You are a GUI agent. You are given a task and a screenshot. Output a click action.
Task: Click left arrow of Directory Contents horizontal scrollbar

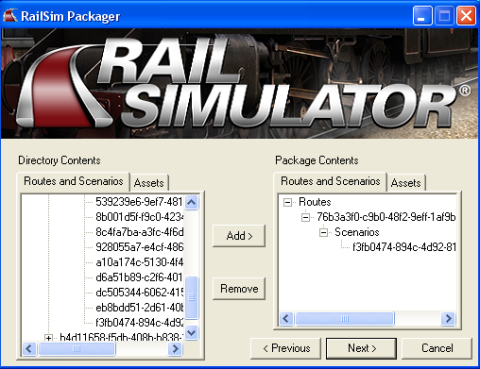[x=29, y=349]
